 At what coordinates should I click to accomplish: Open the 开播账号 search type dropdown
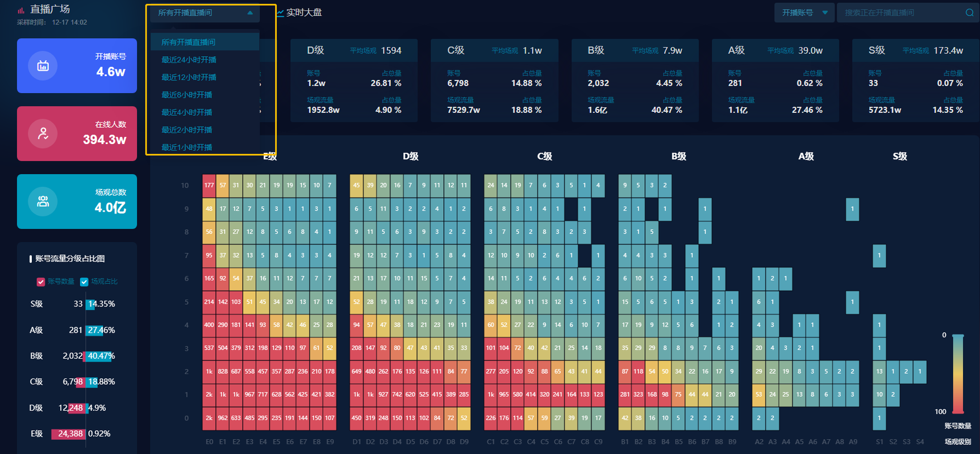coord(804,12)
